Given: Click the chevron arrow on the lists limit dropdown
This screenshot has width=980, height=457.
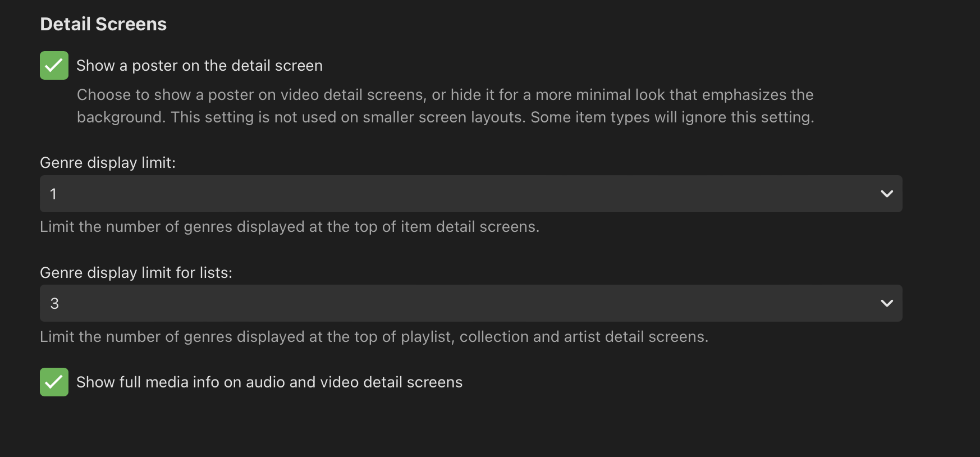Looking at the screenshot, I should (887, 303).
